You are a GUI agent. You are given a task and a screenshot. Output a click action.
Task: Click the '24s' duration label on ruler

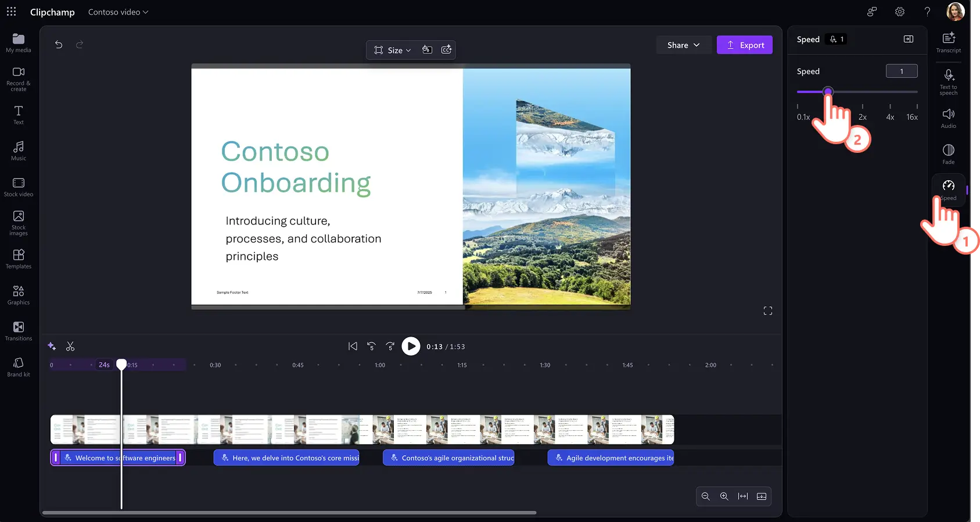[x=104, y=364]
